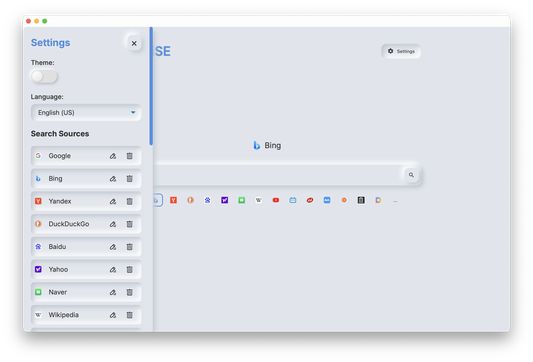Image resolution: width=533 pixels, height=362 pixels.
Task: Delete the Bing search source
Action: point(130,179)
